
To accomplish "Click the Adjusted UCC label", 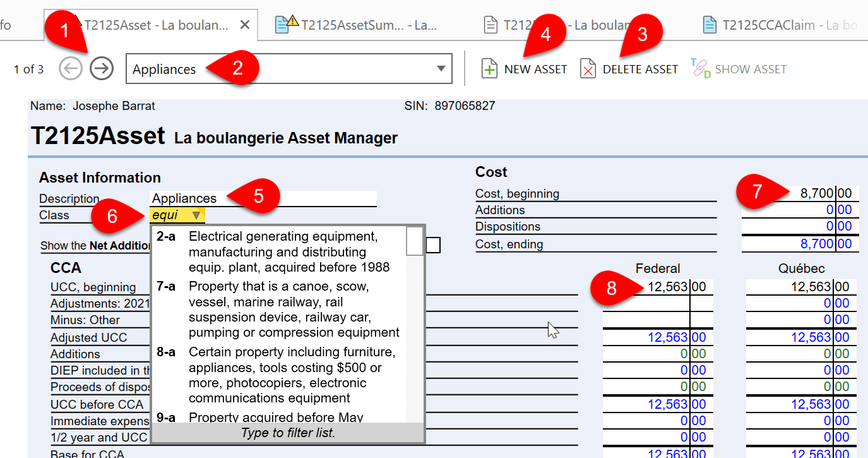I will click(89, 338).
